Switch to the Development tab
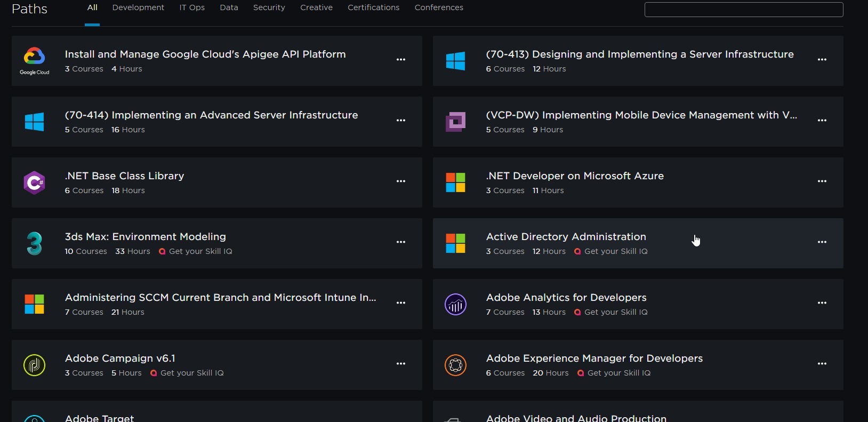868x422 pixels. pyautogui.click(x=138, y=8)
